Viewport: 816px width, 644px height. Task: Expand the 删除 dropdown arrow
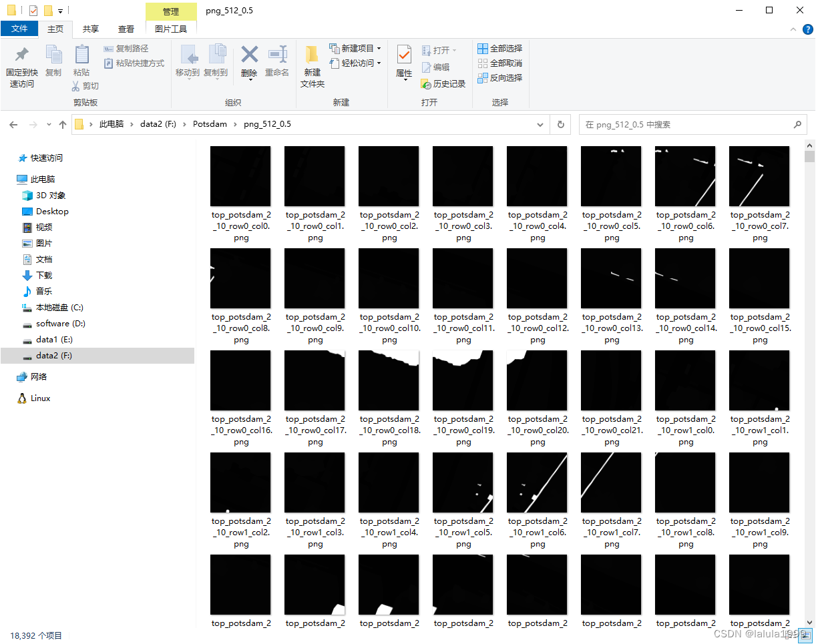(x=250, y=79)
